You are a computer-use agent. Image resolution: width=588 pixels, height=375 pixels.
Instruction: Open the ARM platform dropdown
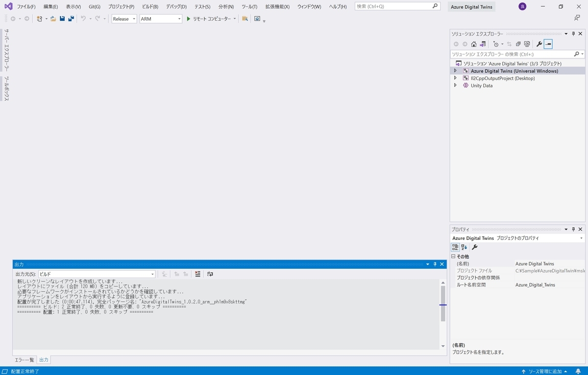161,19
